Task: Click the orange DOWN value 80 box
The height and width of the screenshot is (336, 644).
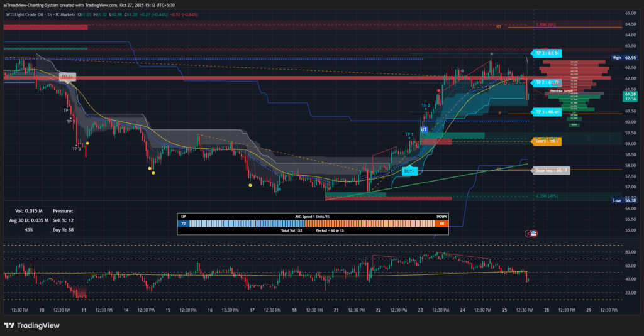Action: coord(441,223)
